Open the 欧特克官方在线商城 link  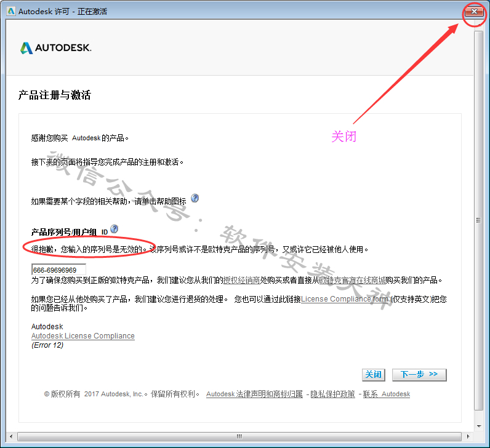pos(352,280)
